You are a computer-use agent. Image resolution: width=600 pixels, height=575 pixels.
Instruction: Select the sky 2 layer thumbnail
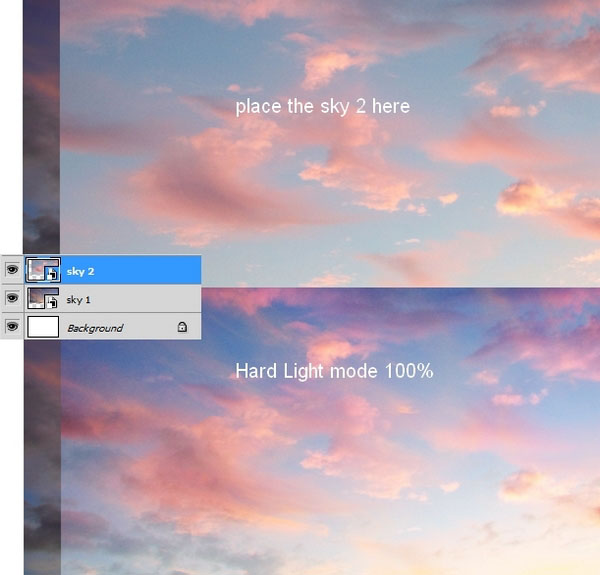tap(43, 270)
